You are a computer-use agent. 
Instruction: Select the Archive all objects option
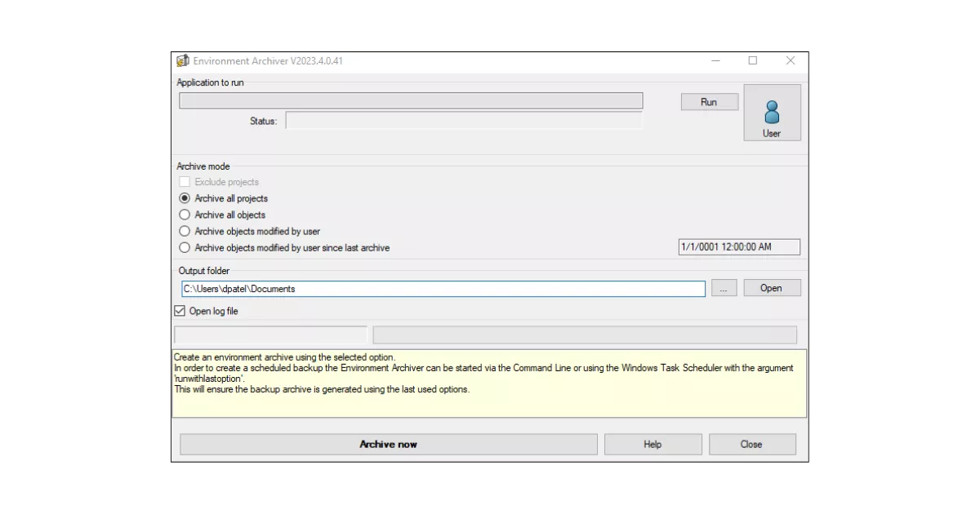click(184, 215)
